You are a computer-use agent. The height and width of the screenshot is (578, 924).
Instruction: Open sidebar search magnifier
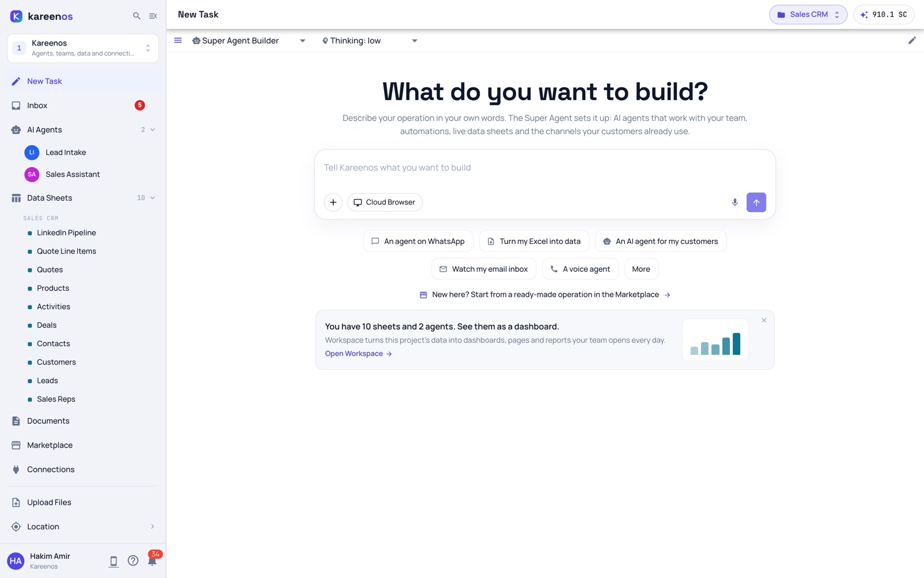(137, 16)
